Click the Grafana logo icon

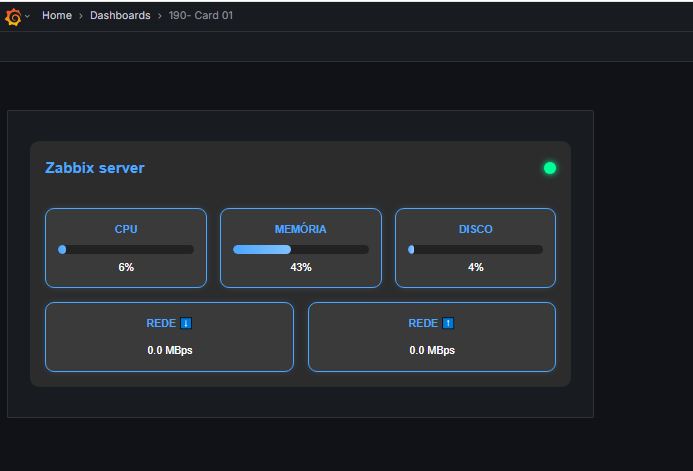point(13,17)
